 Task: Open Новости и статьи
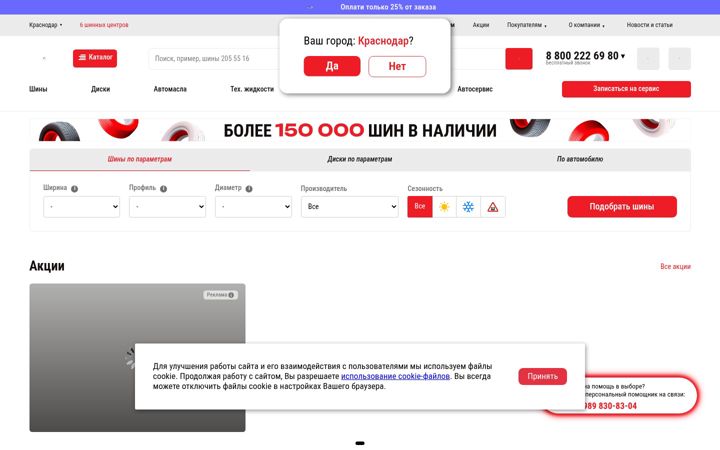click(649, 25)
